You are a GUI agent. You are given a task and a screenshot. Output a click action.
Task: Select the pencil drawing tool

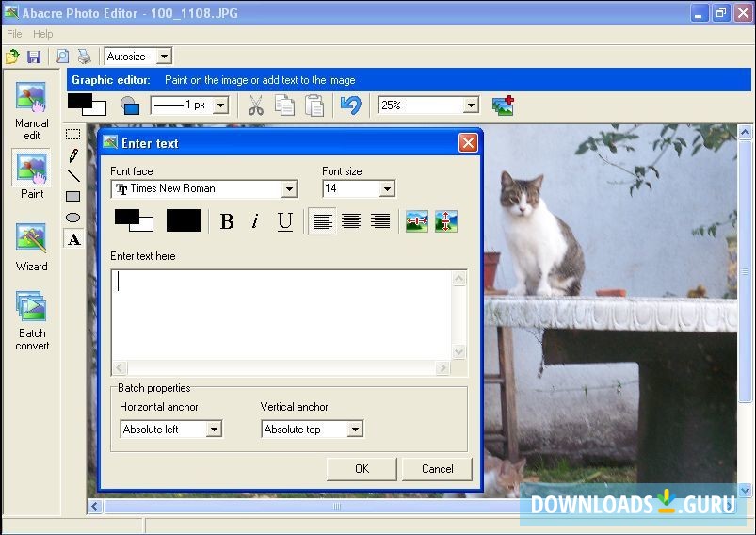[x=73, y=155]
